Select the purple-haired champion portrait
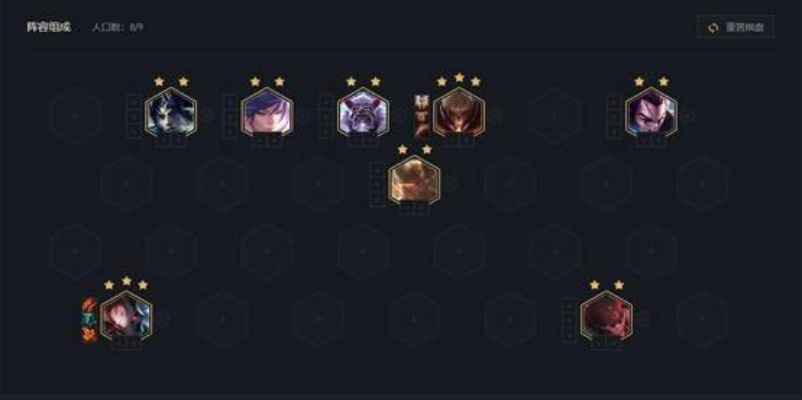 267,114
